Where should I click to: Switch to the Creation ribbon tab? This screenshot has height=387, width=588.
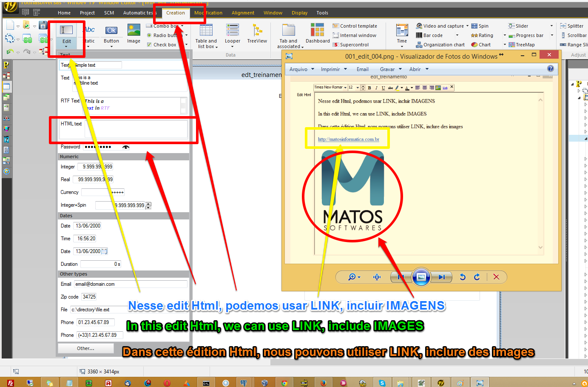click(x=176, y=13)
